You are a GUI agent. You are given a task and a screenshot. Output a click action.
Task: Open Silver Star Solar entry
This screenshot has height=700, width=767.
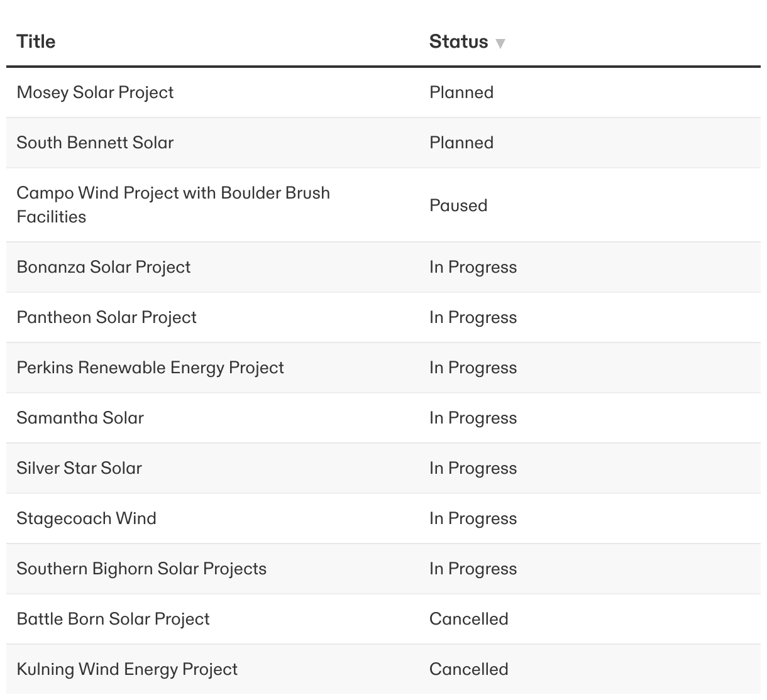(x=79, y=468)
